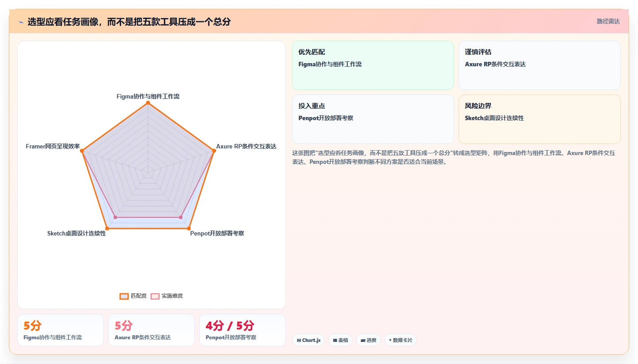This screenshot has width=638, height=364.
Task: Click the radar data point at Framer vertex
Action: [82, 151]
